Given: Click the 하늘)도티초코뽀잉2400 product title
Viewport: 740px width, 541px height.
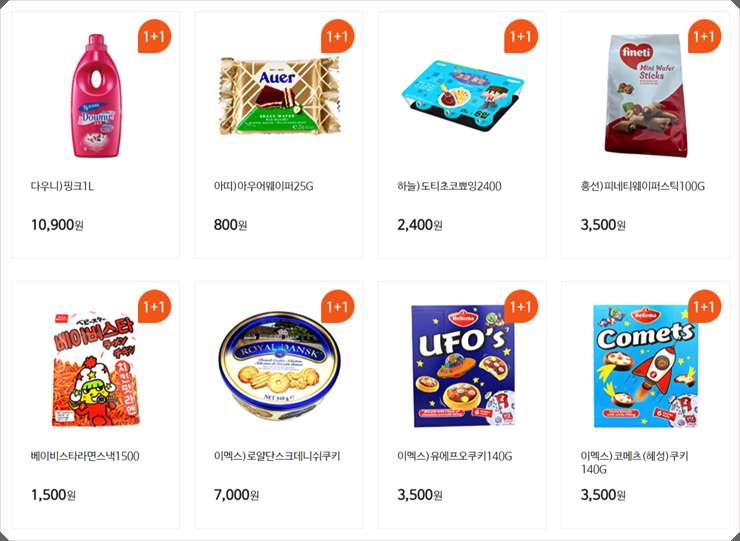Looking at the screenshot, I should click(x=449, y=186).
